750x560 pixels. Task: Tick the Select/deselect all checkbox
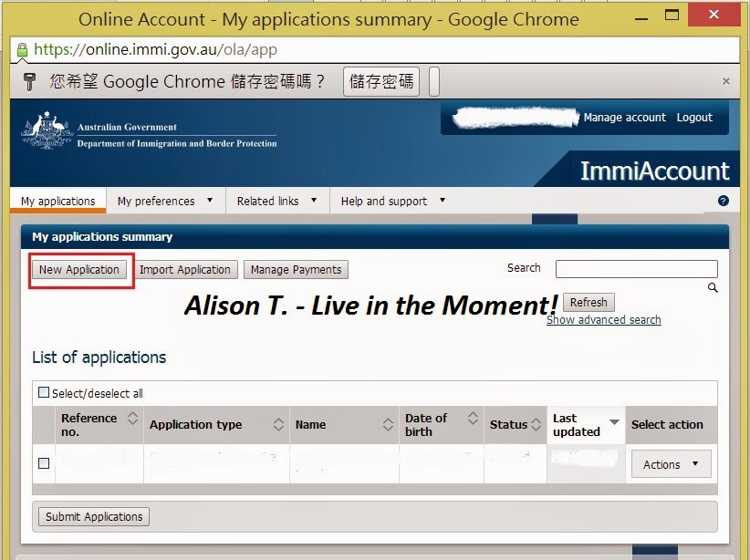(x=44, y=392)
